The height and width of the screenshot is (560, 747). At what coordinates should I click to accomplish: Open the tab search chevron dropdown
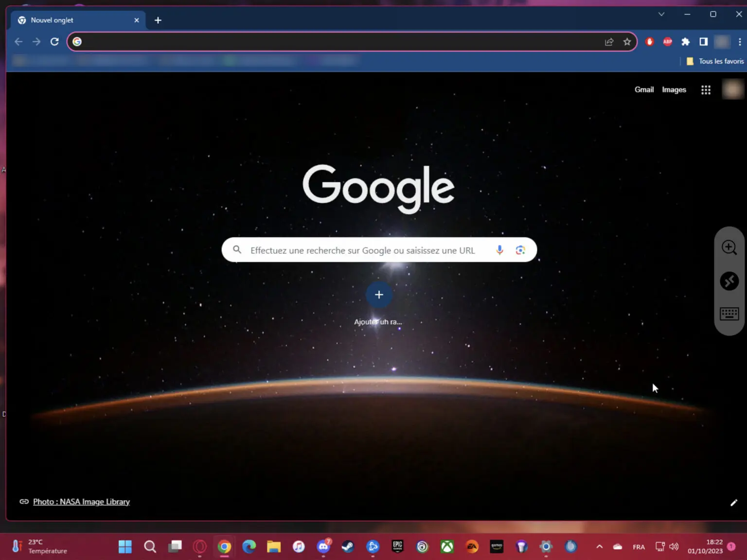pyautogui.click(x=661, y=14)
